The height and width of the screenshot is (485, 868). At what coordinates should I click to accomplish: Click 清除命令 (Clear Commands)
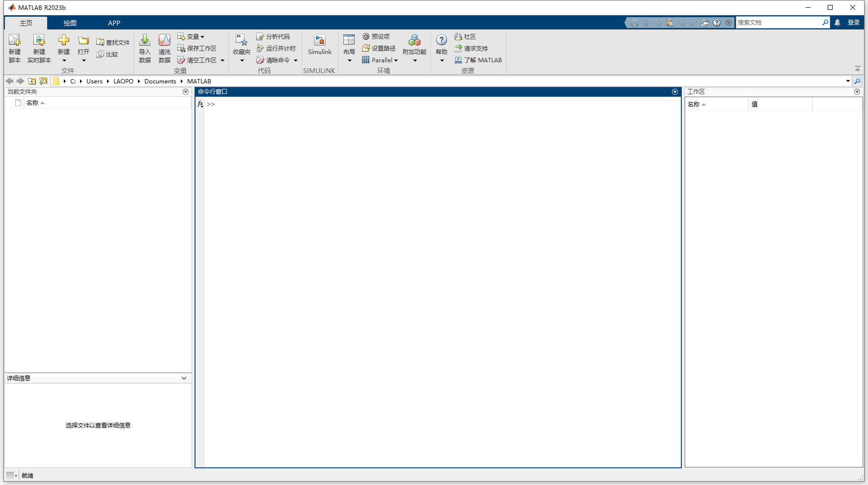click(x=273, y=60)
